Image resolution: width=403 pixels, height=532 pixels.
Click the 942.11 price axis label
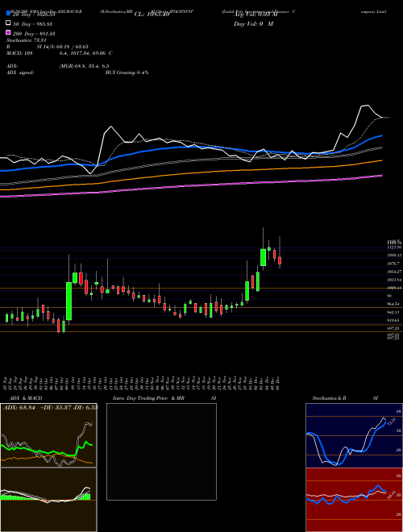pyautogui.click(x=395, y=312)
